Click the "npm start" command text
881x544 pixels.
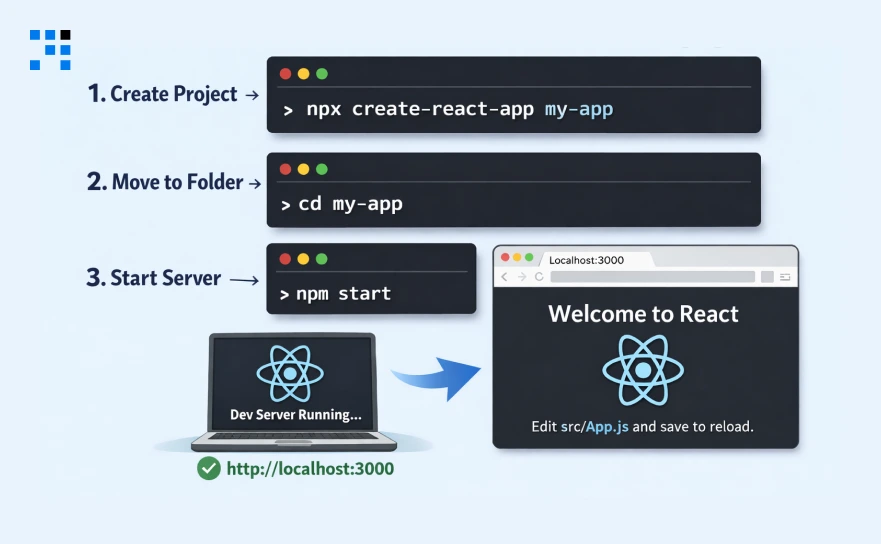(343, 293)
